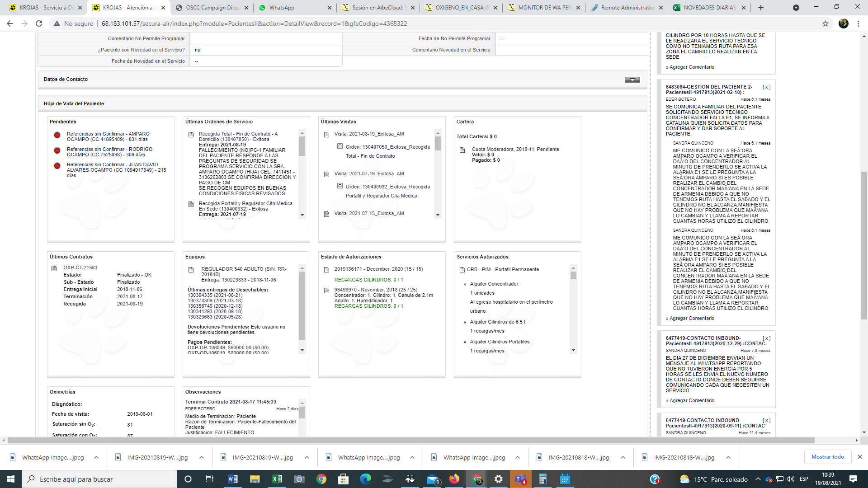Screen dimensions: 868x488
Task: Open document icon for Cuota Moderadora 2018-11
Action: [462, 150]
